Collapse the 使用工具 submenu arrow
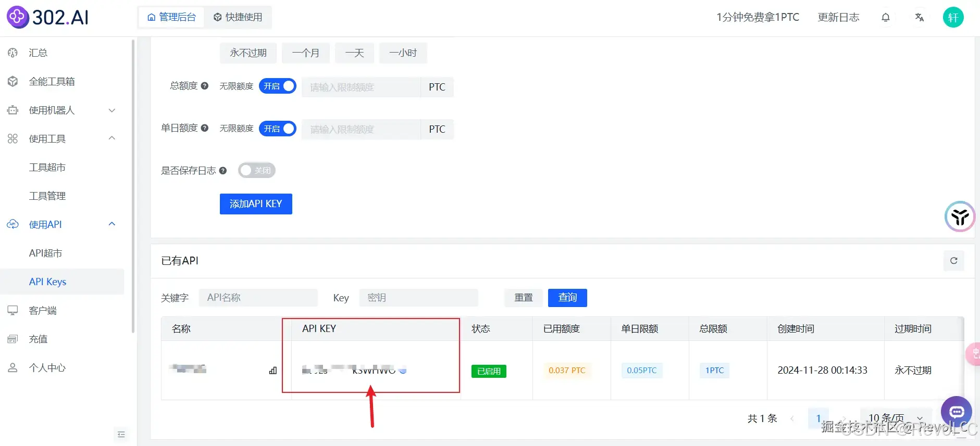The height and width of the screenshot is (446, 980). pos(112,138)
